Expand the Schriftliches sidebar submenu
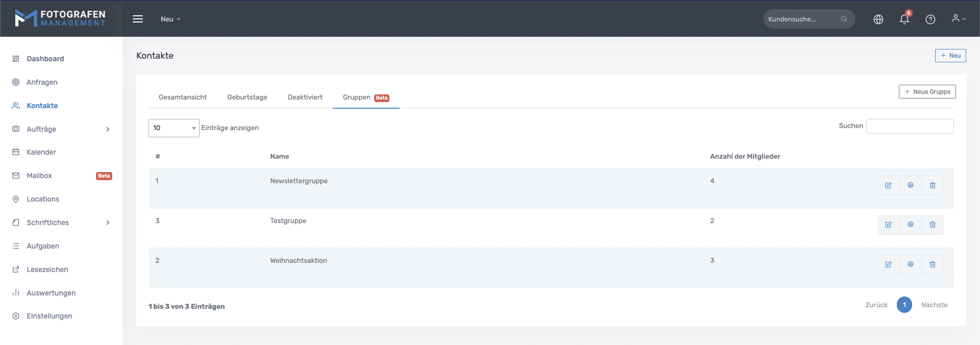Image resolution: width=980 pixels, height=345 pixels. click(x=108, y=223)
